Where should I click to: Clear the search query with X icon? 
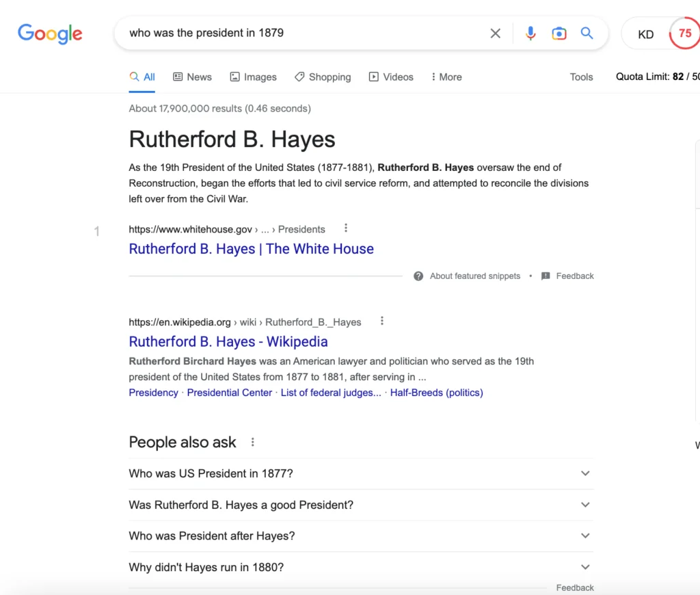pos(495,34)
